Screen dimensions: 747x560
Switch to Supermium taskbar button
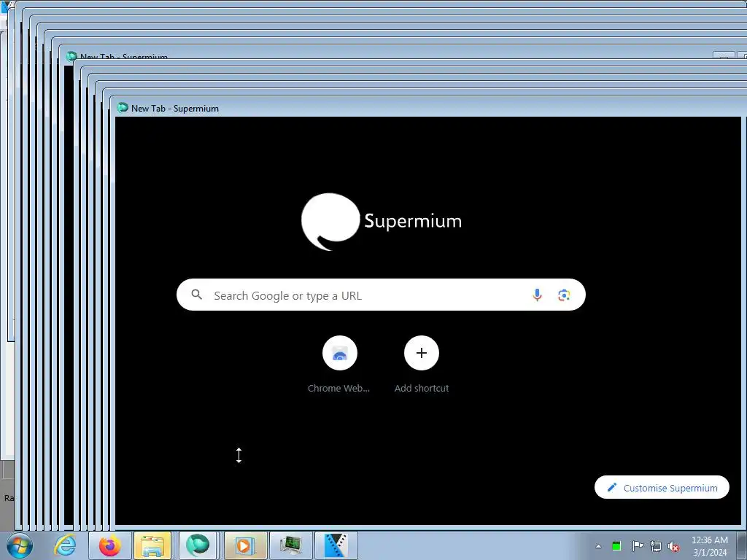(x=198, y=545)
